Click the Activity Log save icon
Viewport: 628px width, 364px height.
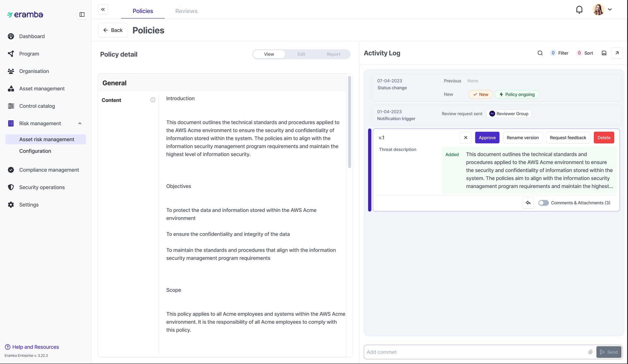604,53
